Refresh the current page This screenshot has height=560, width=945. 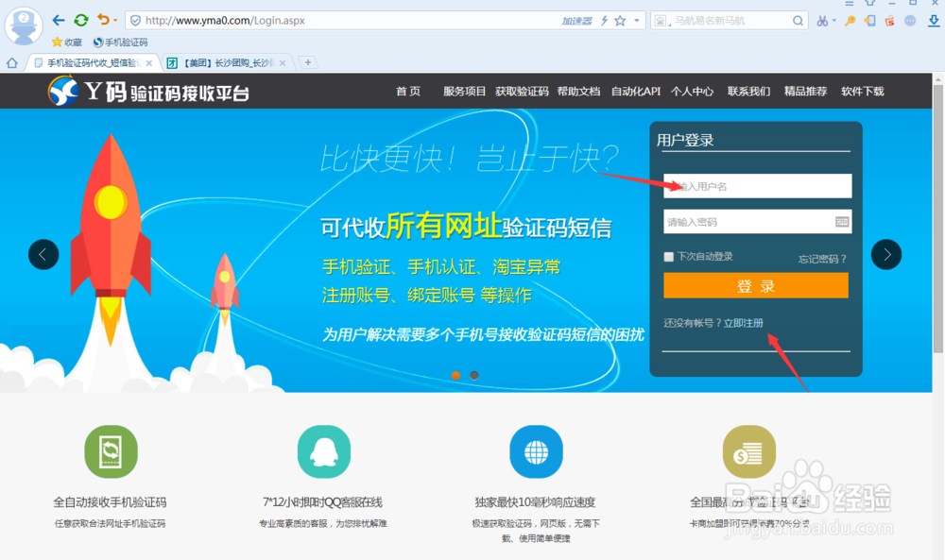79,19
